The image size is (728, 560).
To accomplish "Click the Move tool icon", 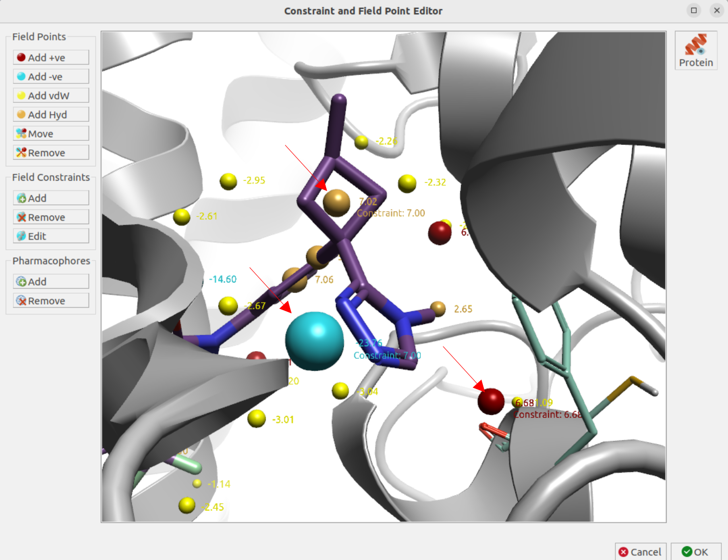I will (21, 134).
